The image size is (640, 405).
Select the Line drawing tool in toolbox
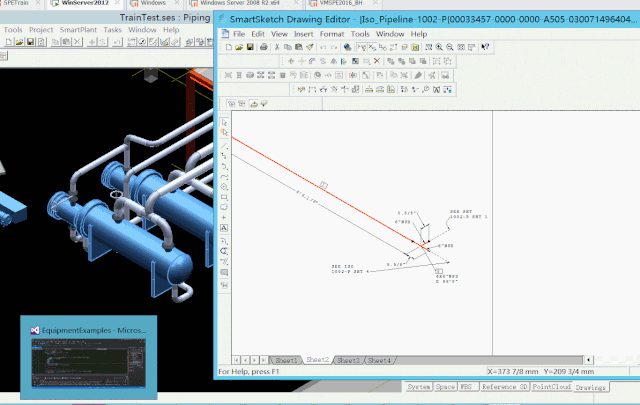tap(224, 145)
